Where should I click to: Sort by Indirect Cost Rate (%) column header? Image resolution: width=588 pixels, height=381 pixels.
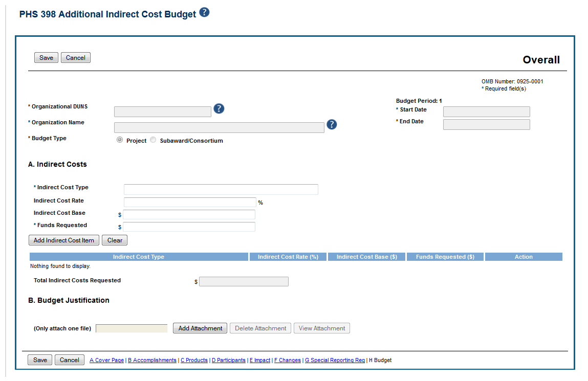(288, 257)
